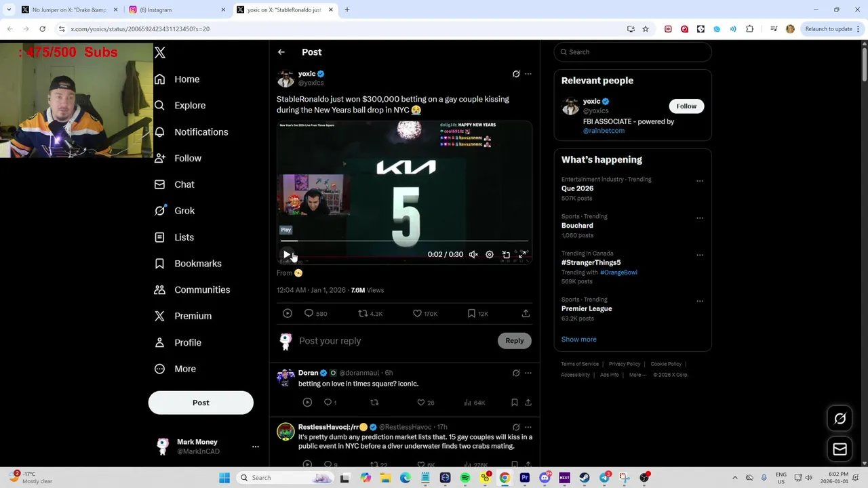Click the Communities sidebar icon
Image resolution: width=868 pixels, height=488 pixels.
click(x=159, y=289)
